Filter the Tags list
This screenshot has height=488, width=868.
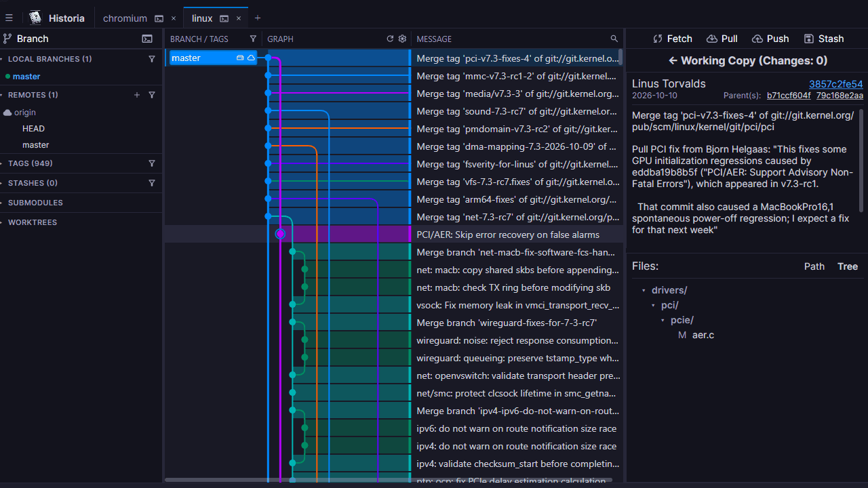(x=152, y=163)
